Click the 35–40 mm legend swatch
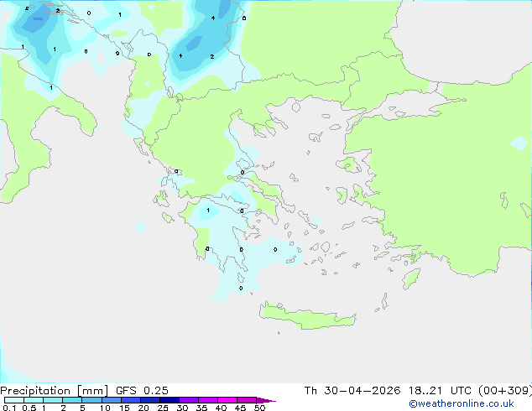Viewport: 532px width, 411px height. click(207, 400)
